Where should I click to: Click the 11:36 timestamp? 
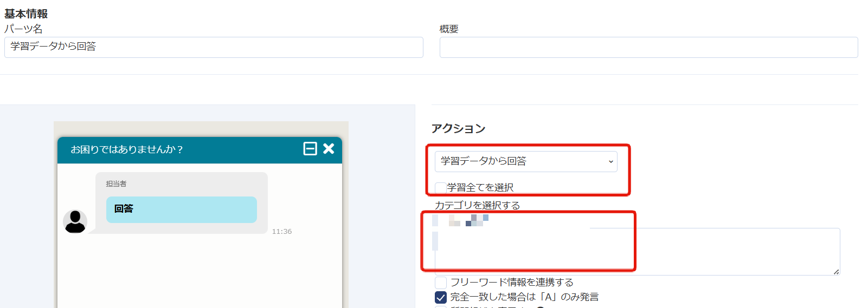pyautogui.click(x=282, y=232)
